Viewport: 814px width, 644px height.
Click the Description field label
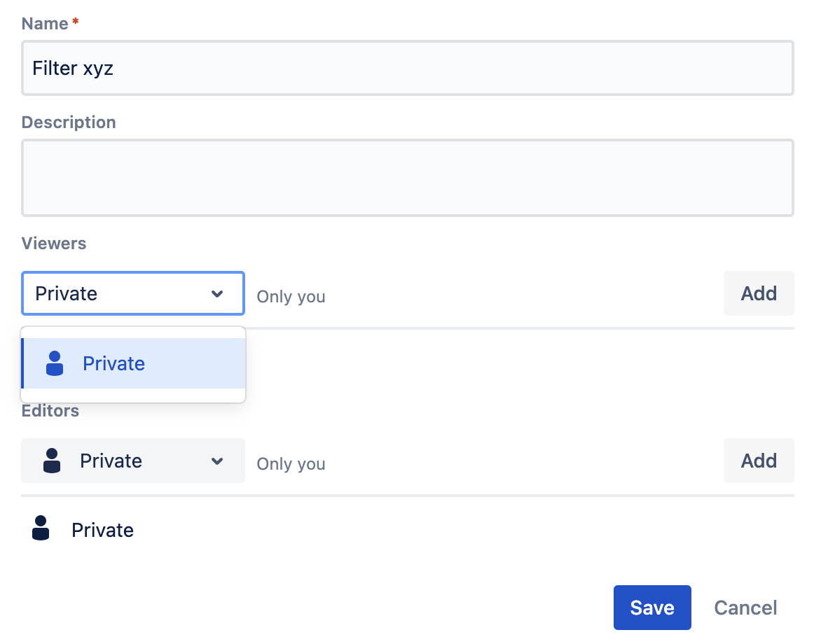click(69, 122)
